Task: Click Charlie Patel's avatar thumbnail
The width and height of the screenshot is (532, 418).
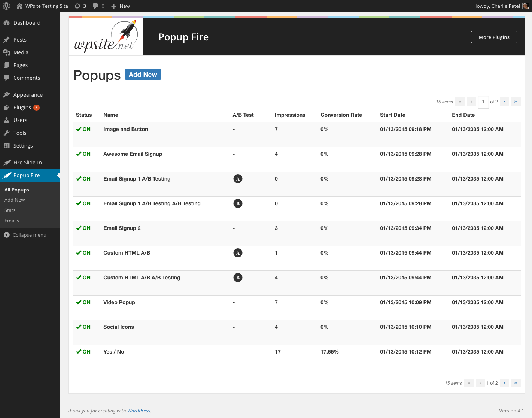Action: 526,6
